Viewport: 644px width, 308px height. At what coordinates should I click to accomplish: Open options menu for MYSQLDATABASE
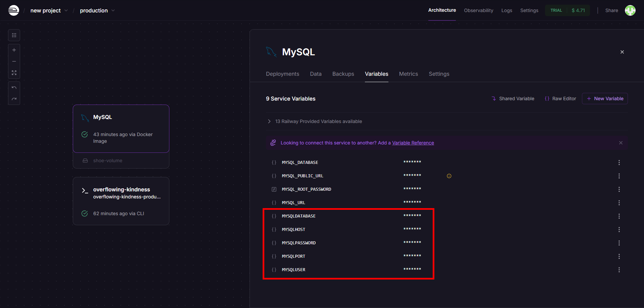click(619, 216)
